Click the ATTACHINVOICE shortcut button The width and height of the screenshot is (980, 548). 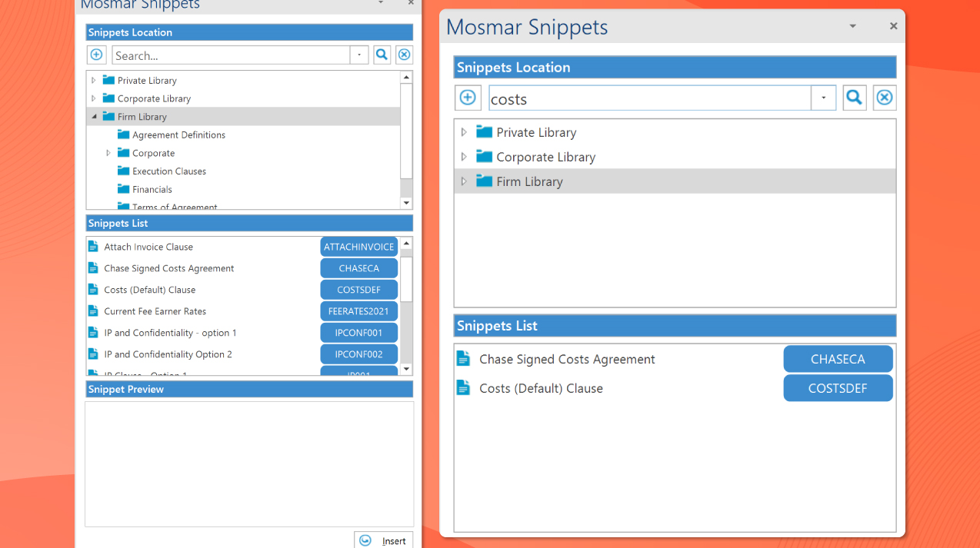click(x=359, y=247)
